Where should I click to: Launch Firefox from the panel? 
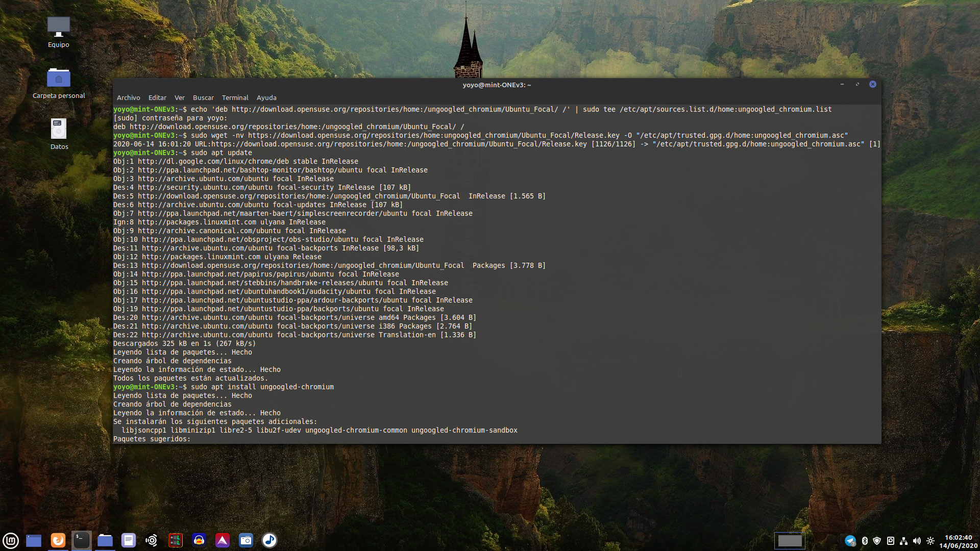[58, 540]
